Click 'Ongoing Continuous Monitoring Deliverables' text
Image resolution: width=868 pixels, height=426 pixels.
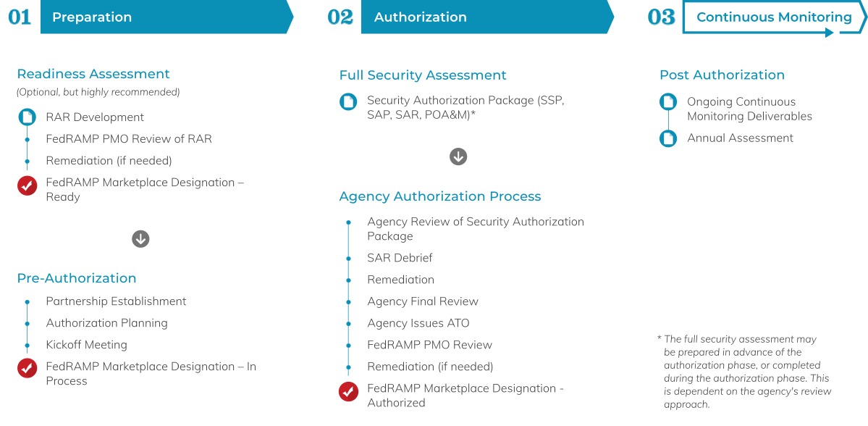749,109
